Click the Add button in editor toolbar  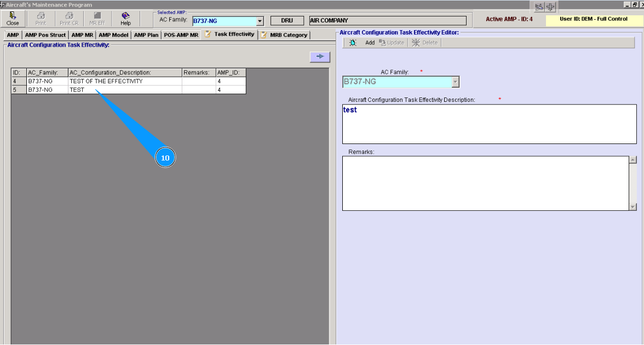click(370, 43)
